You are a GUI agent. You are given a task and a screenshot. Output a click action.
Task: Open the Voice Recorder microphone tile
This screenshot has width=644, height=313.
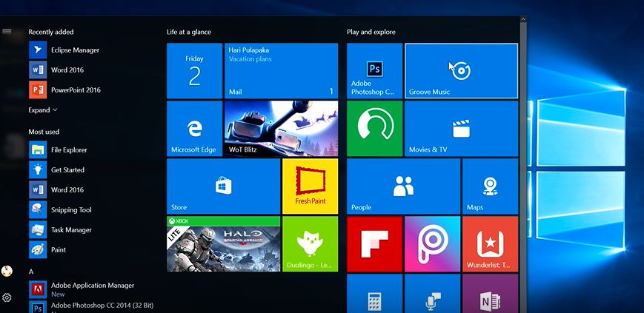click(x=433, y=294)
